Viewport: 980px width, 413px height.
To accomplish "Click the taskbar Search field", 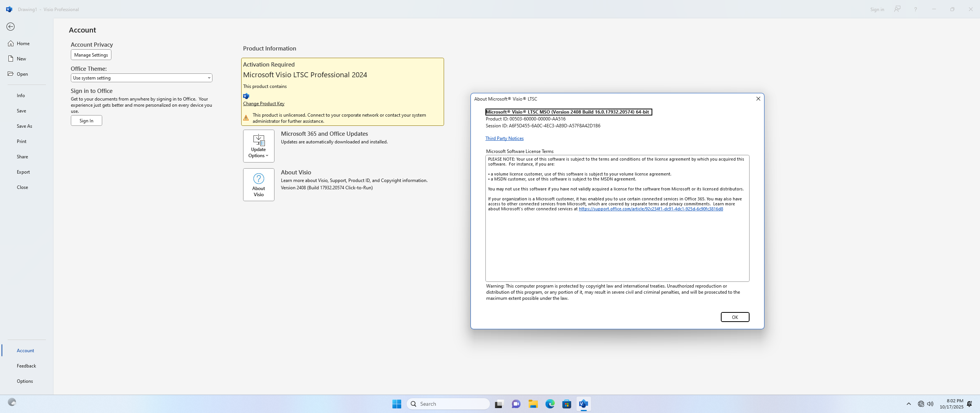I will pos(448,404).
